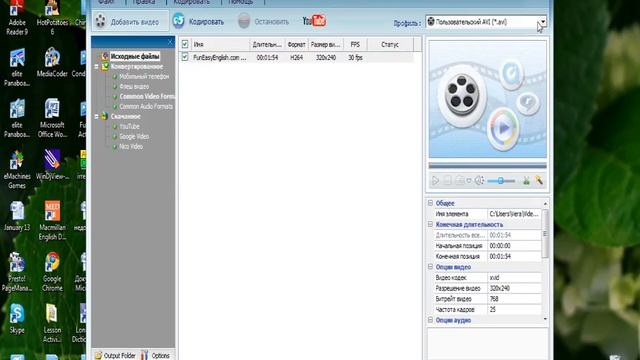Click the volume slider under the preview
The height and width of the screenshot is (360, 640).
501,180
